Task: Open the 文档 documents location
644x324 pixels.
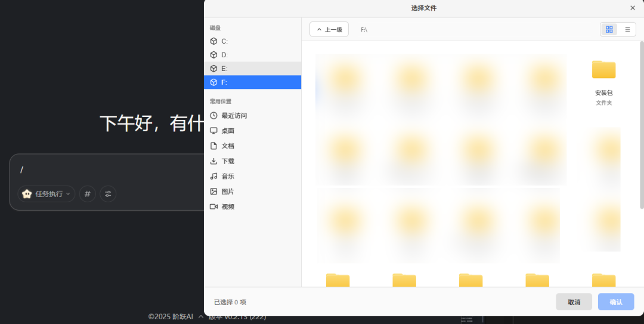Action: click(x=252, y=146)
